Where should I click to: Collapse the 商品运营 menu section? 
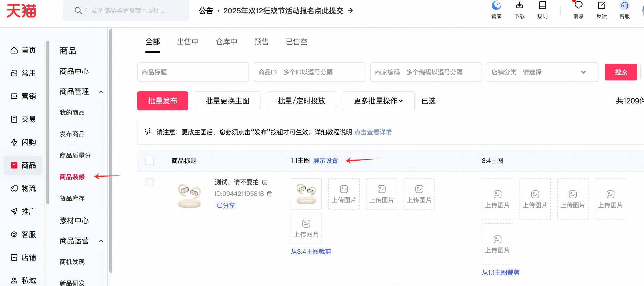[x=101, y=241]
